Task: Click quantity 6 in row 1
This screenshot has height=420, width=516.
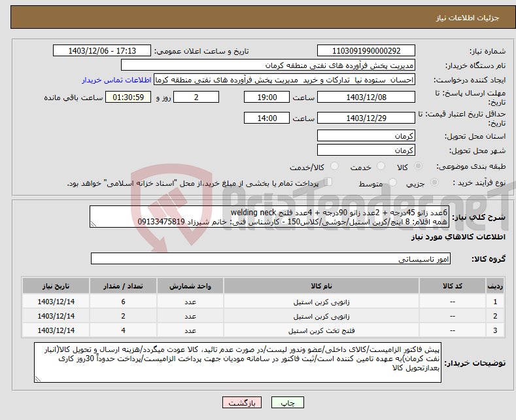Action: click(123, 302)
